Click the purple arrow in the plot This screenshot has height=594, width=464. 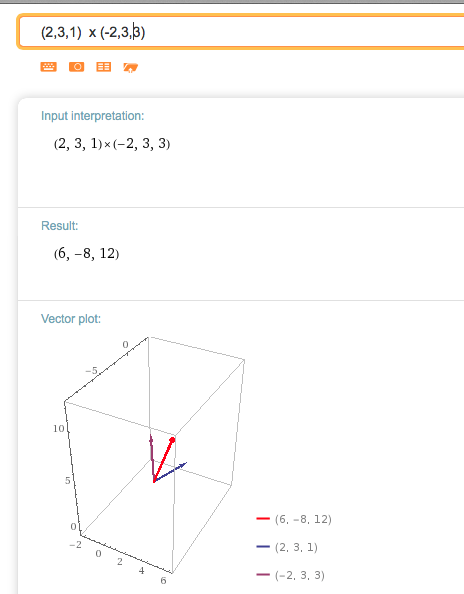(152, 458)
